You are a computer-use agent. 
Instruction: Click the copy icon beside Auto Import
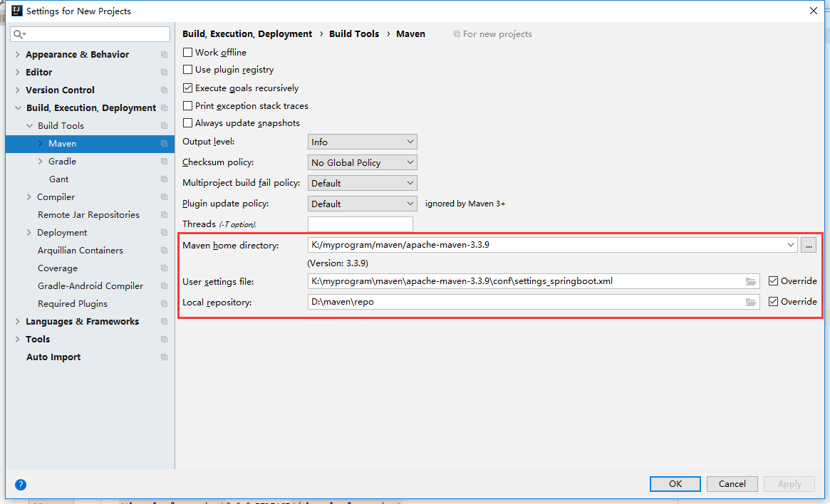click(164, 357)
